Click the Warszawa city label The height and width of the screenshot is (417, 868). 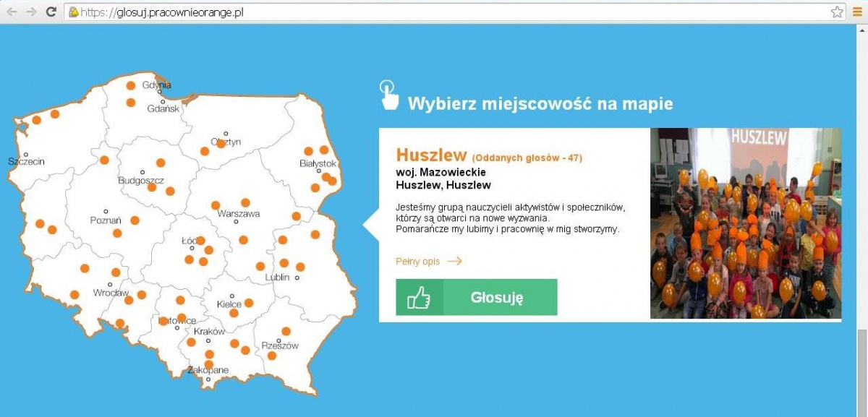(239, 214)
